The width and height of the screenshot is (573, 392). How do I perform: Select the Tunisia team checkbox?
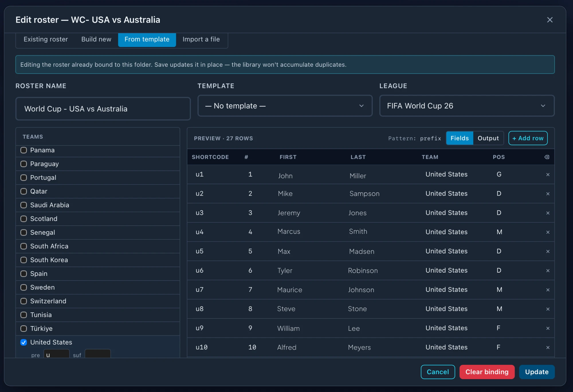(x=23, y=315)
